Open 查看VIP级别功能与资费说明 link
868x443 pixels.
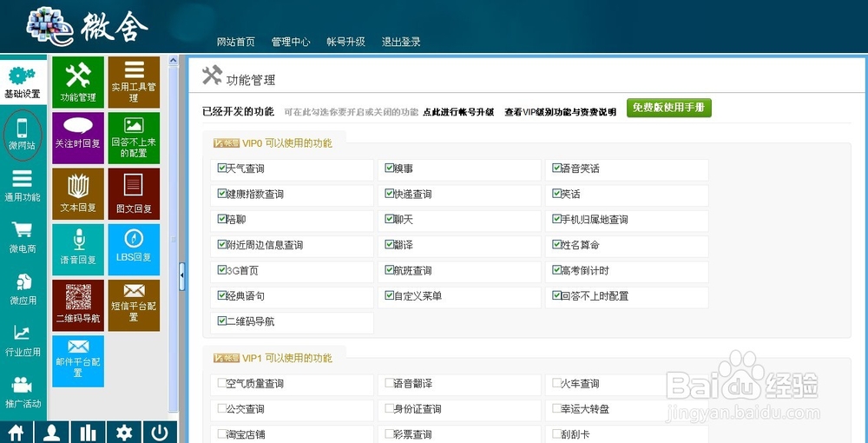point(560,112)
